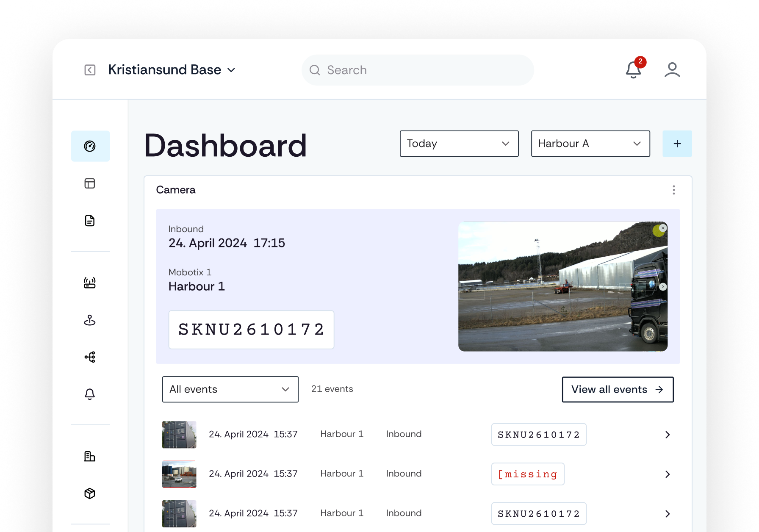Open the map location pin icon in sidebar
759x532 pixels.
[90, 320]
